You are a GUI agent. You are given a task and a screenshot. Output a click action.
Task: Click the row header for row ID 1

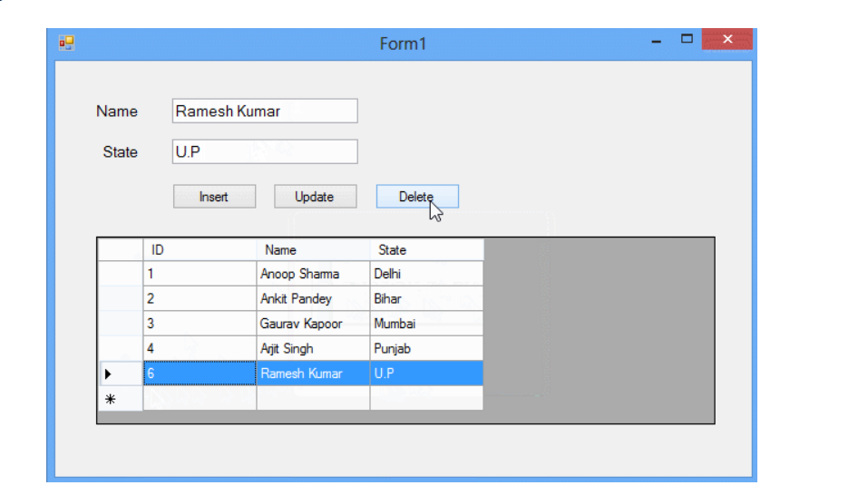(x=120, y=274)
